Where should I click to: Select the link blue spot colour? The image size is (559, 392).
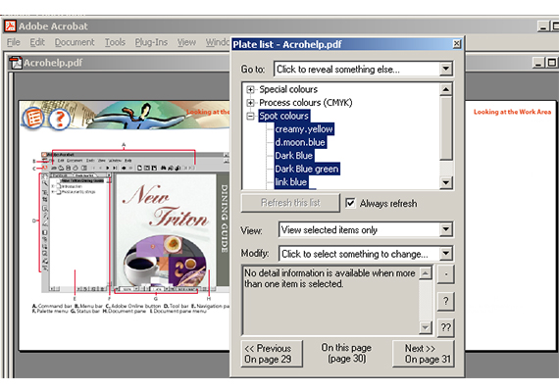tap(291, 182)
